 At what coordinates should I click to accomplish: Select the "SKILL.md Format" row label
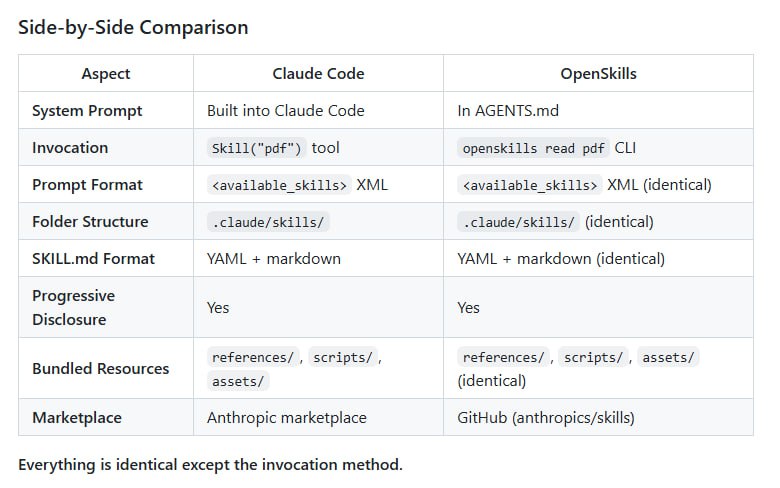(93, 259)
